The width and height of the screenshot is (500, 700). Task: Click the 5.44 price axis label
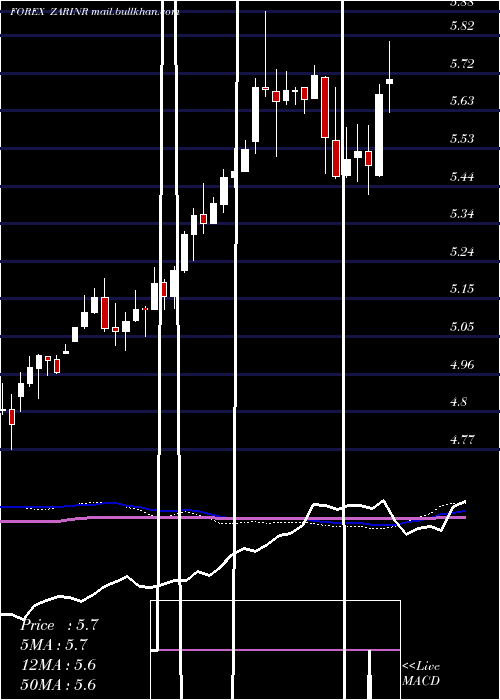pyautogui.click(x=462, y=177)
